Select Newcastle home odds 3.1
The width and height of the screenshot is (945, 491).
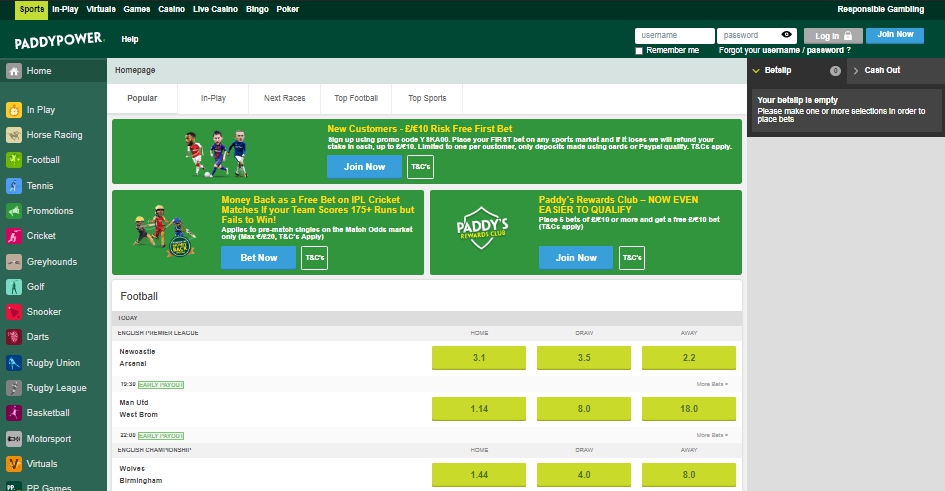click(x=479, y=358)
